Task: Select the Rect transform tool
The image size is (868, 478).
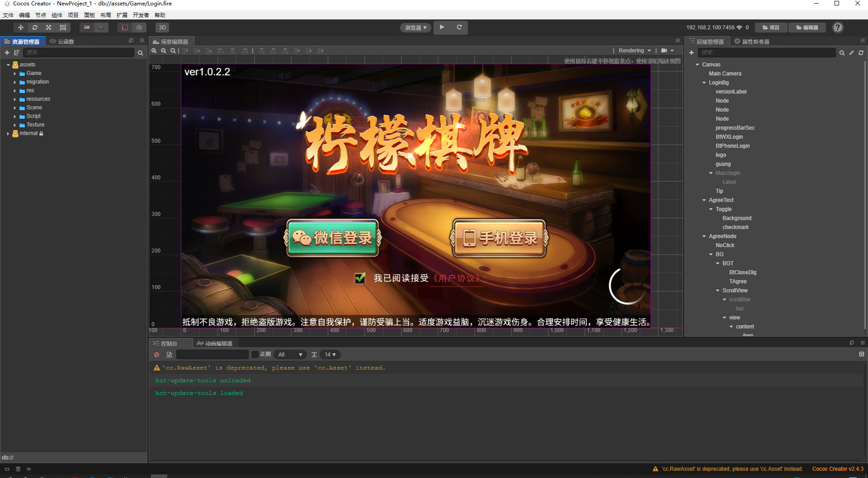Action: 63,28
